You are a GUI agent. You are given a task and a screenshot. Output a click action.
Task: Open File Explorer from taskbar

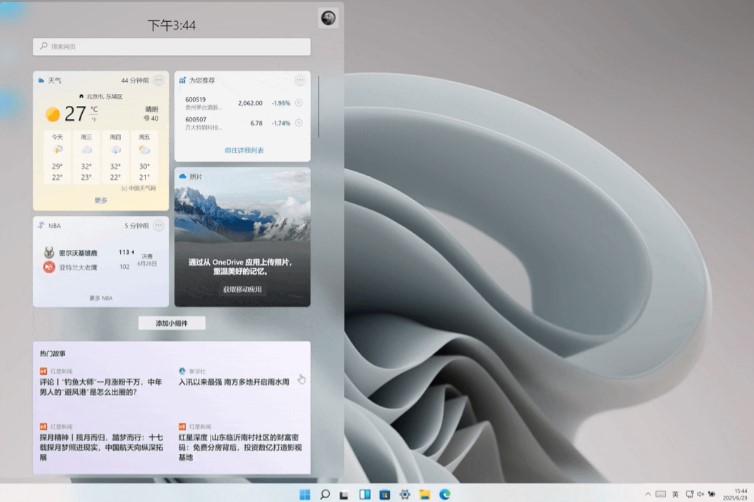tap(425, 494)
